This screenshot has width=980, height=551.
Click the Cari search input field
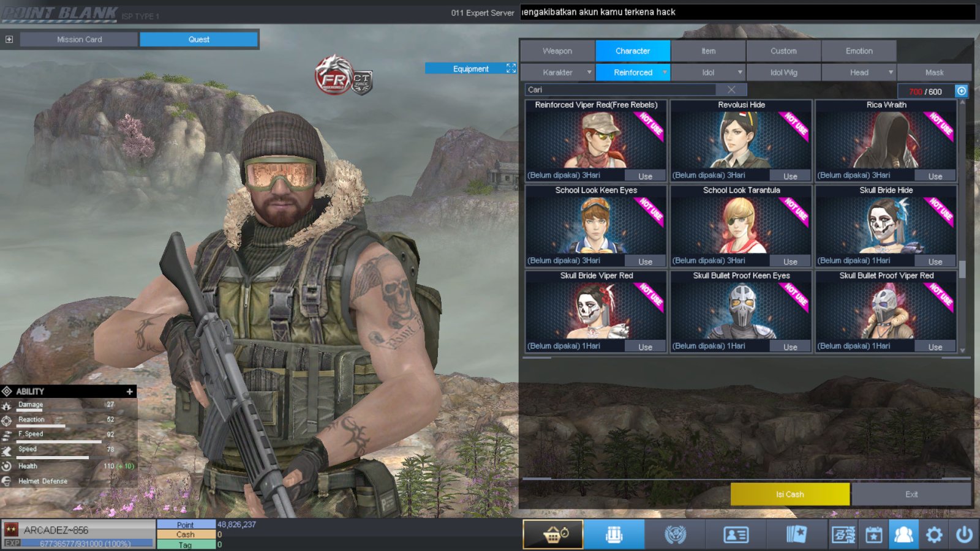[621, 89]
